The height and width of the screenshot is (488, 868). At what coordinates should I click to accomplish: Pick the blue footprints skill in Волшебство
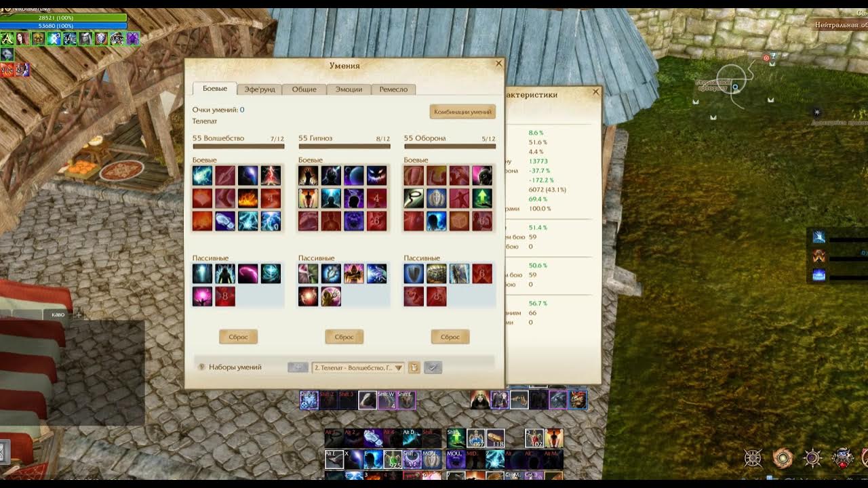click(x=225, y=221)
